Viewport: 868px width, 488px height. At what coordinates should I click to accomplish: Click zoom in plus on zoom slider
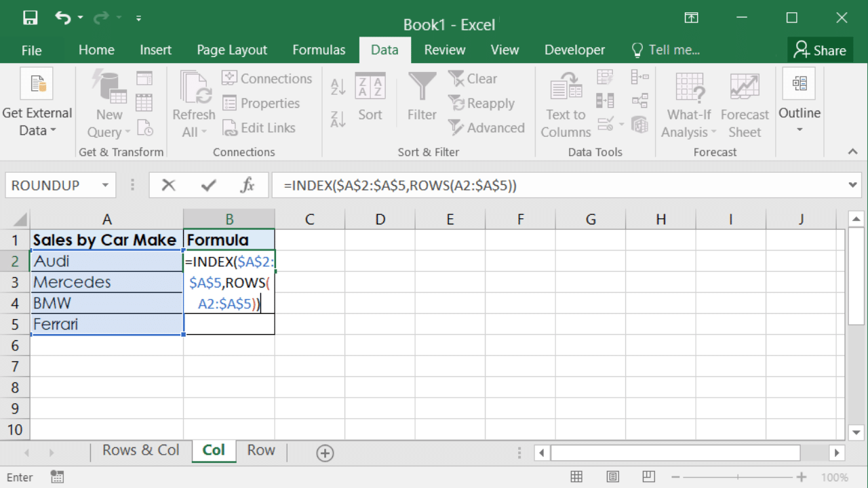[x=802, y=477]
